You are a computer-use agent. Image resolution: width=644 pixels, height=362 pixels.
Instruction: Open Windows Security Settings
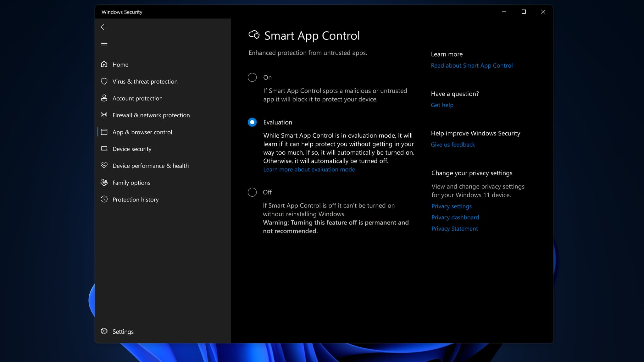click(123, 331)
